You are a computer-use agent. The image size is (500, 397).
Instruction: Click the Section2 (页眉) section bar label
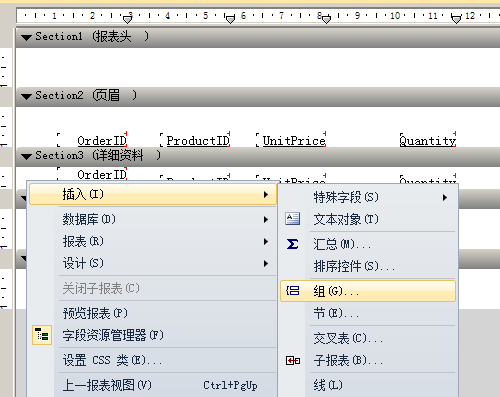(x=86, y=96)
